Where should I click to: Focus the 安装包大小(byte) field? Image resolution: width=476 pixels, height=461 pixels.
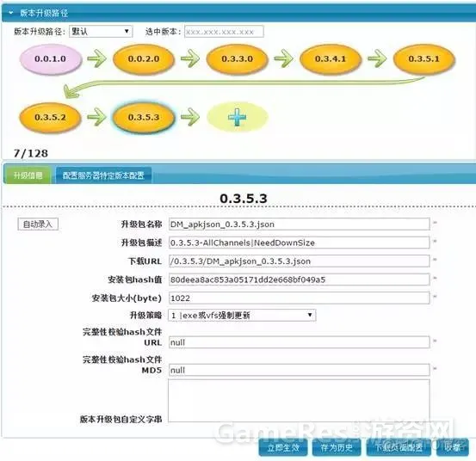coord(299,298)
